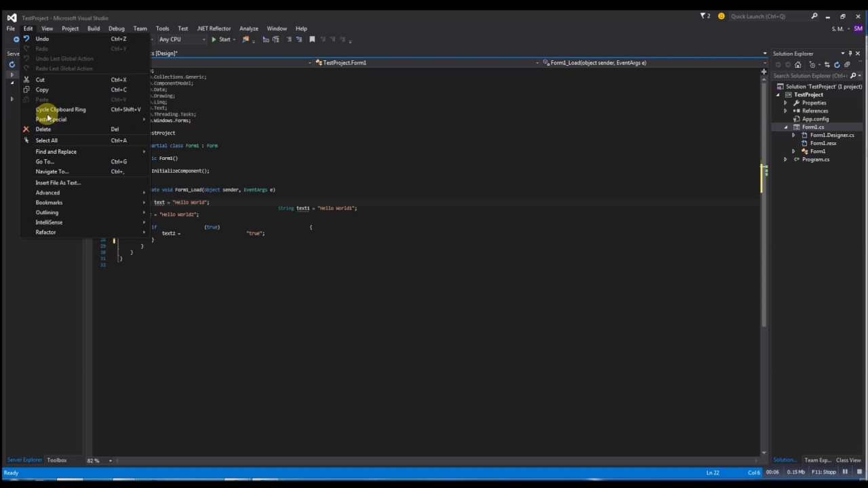Image resolution: width=868 pixels, height=488 pixels.
Task: Click Sync with Active Document icon
Action: point(827,65)
